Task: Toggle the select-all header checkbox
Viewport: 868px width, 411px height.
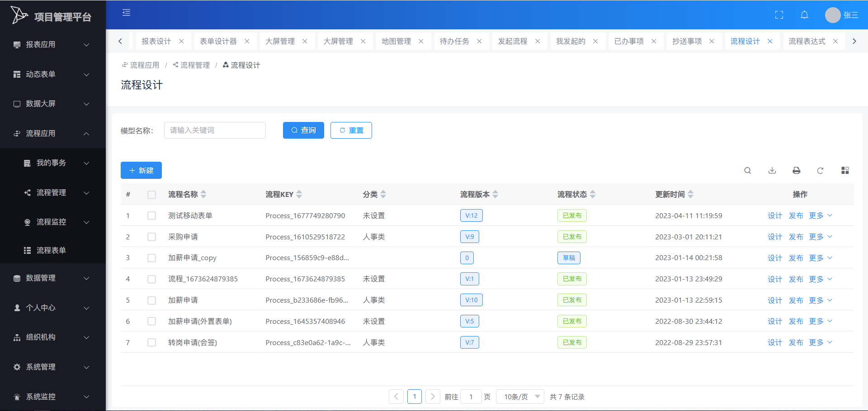Action: click(151, 195)
